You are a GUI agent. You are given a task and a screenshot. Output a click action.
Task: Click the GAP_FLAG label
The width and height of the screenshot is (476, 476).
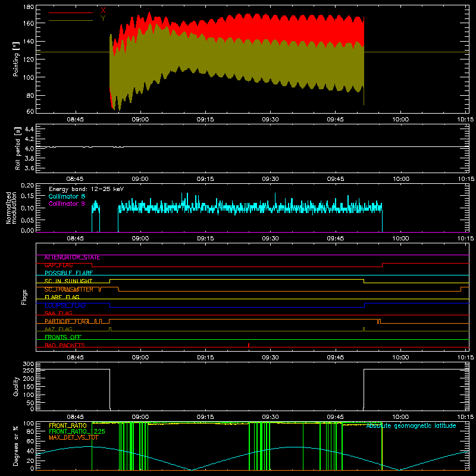click(x=58, y=265)
